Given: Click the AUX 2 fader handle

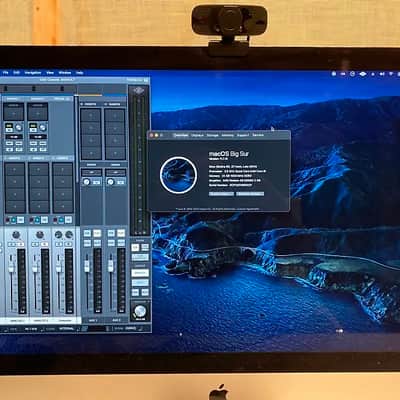Looking at the screenshot, I should click(x=111, y=266).
